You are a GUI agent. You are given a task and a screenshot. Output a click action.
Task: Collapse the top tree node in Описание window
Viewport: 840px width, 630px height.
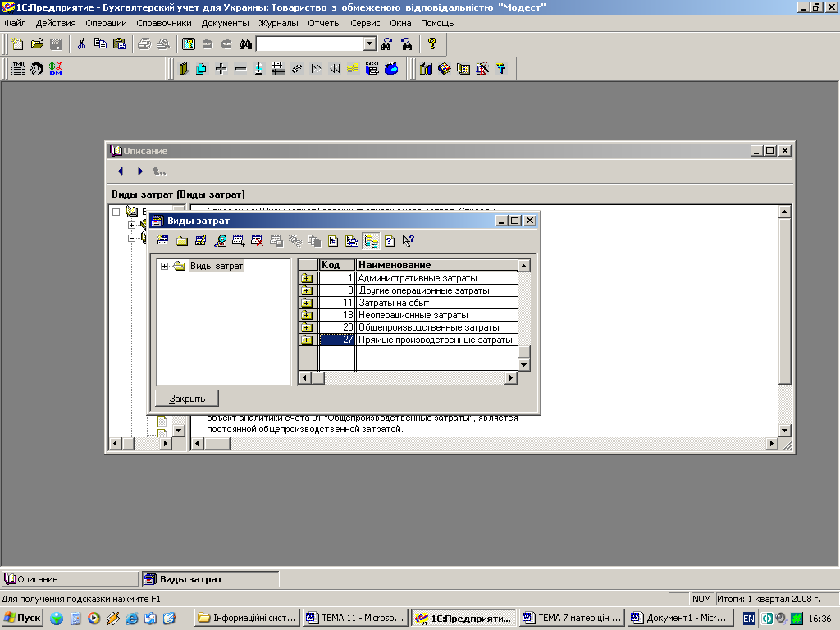[x=116, y=212]
